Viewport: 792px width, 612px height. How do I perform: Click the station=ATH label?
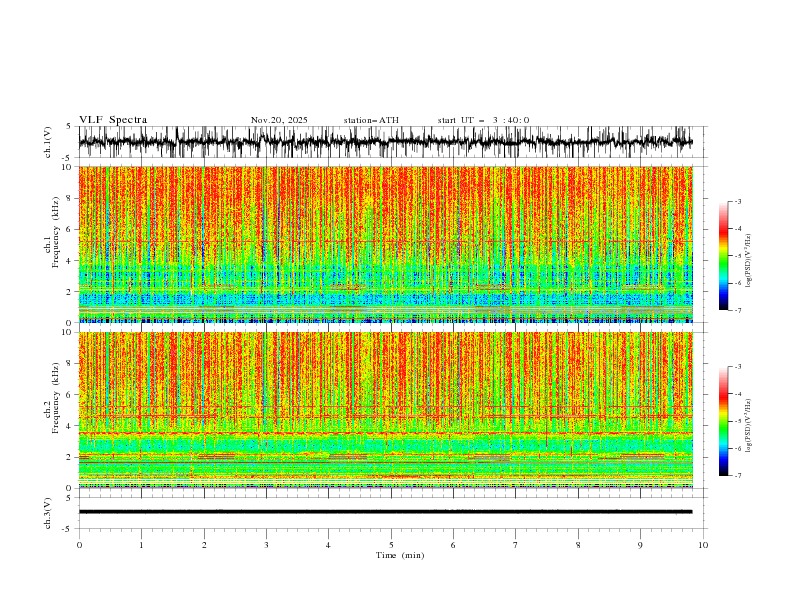pos(371,120)
